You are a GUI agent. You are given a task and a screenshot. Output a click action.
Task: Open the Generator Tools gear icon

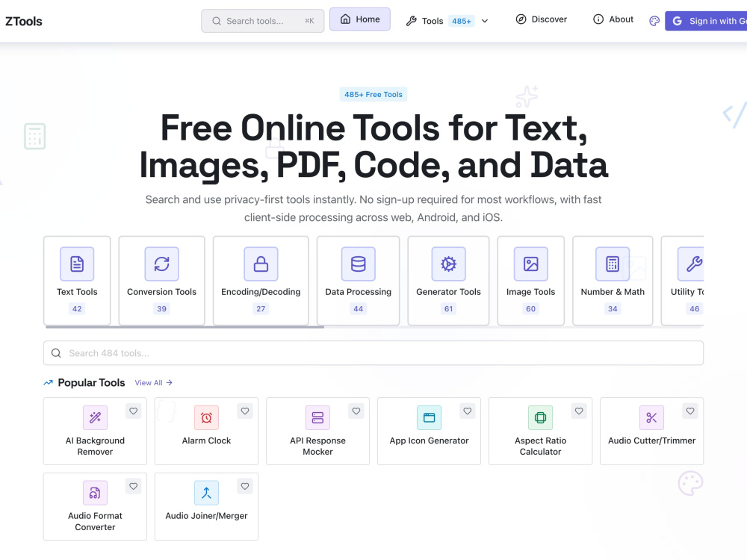click(x=448, y=264)
